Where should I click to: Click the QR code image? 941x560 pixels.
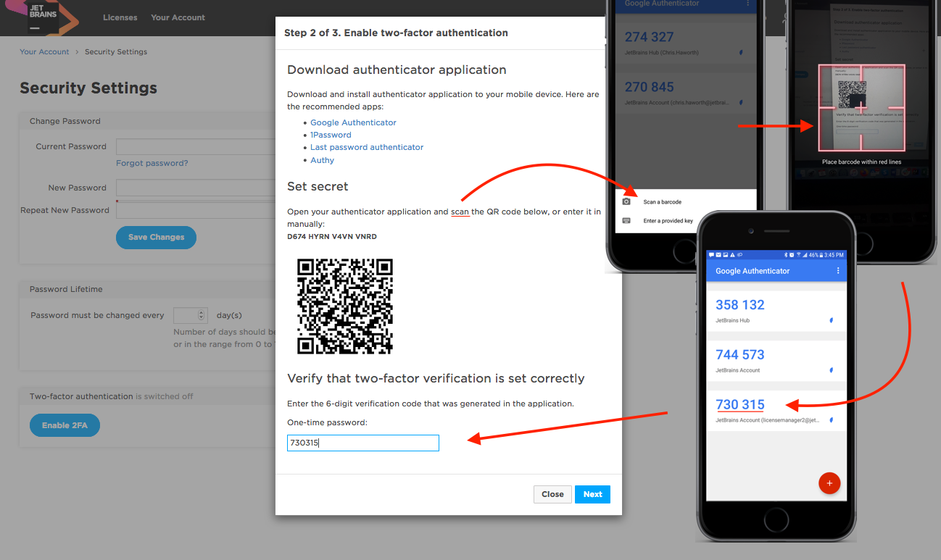[x=345, y=306]
